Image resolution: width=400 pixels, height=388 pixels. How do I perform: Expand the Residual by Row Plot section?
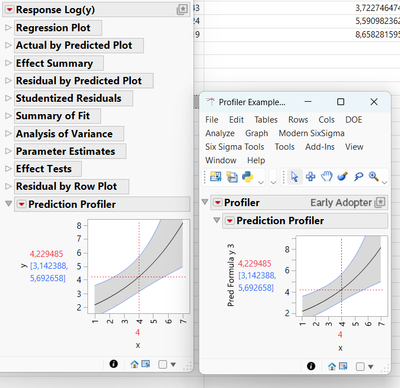(x=8, y=186)
